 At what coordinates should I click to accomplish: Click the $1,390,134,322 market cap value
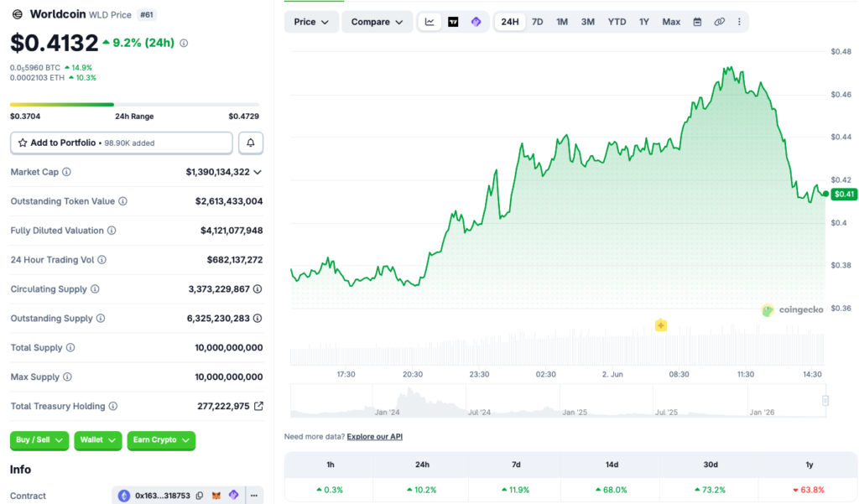click(x=217, y=172)
